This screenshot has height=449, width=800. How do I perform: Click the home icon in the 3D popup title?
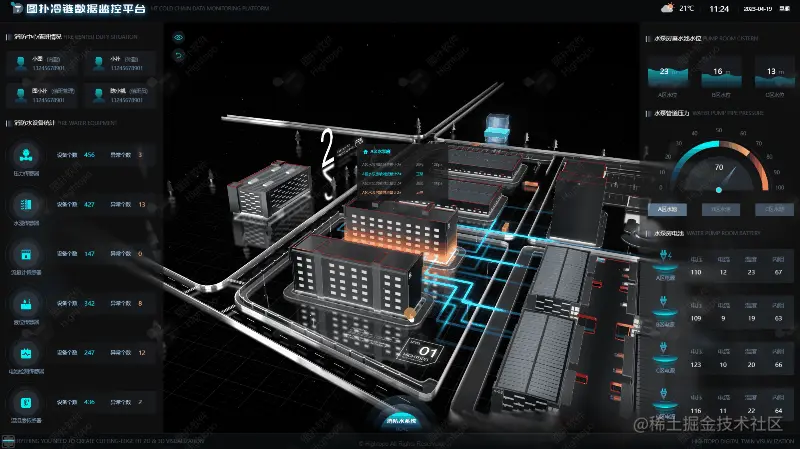point(365,152)
